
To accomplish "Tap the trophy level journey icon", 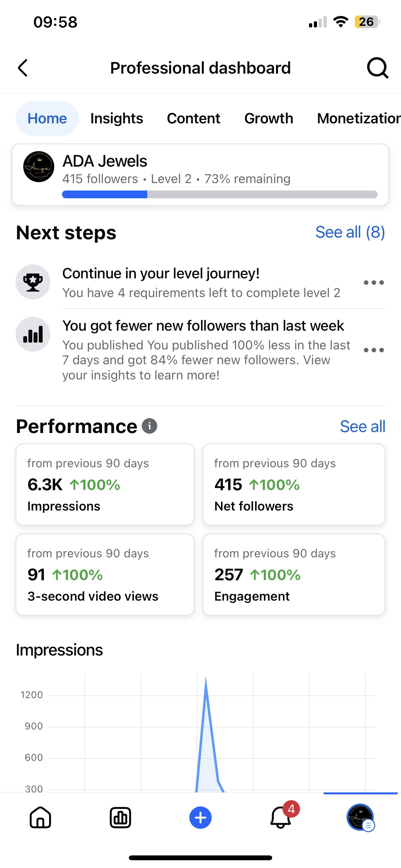I will coord(33,282).
